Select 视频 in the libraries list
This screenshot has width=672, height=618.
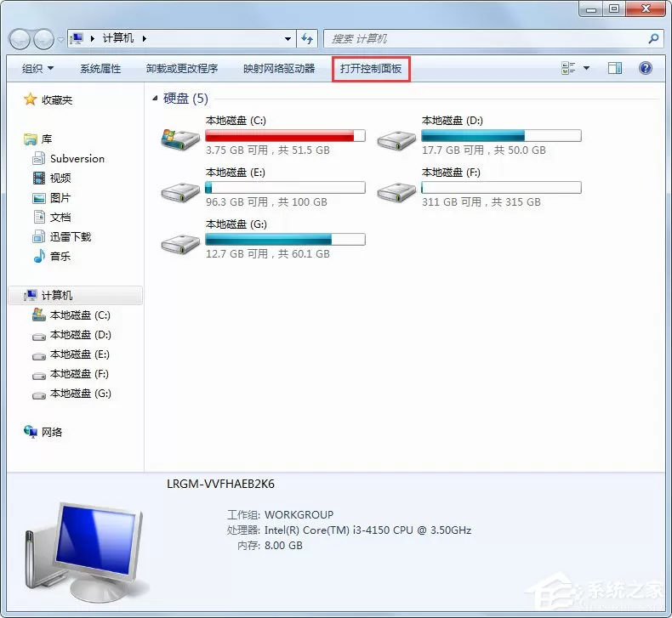60,179
